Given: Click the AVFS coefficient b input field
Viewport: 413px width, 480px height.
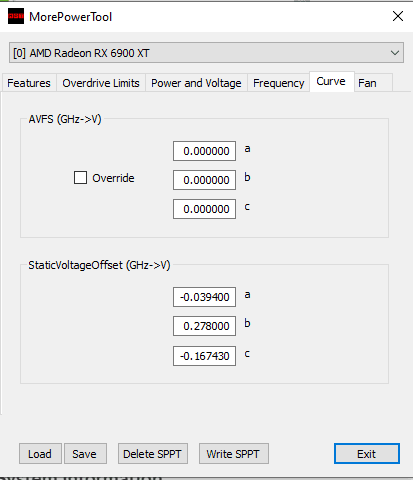Looking at the screenshot, I should click(204, 180).
